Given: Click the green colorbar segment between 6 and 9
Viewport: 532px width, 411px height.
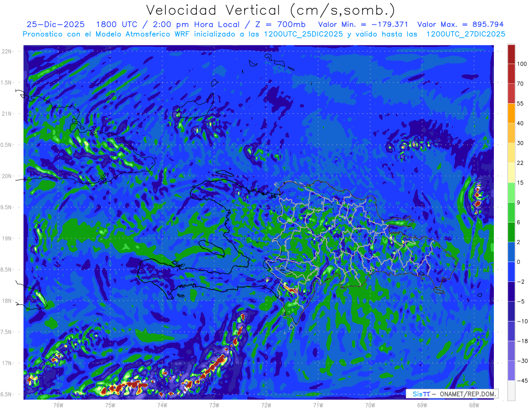Looking at the screenshot, I should [x=511, y=212].
